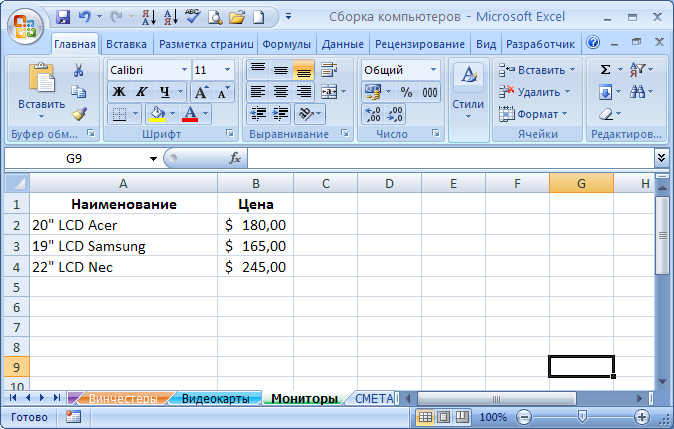Click Удалить in the Ячейки group
The height and width of the screenshot is (429, 674).
(534, 92)
